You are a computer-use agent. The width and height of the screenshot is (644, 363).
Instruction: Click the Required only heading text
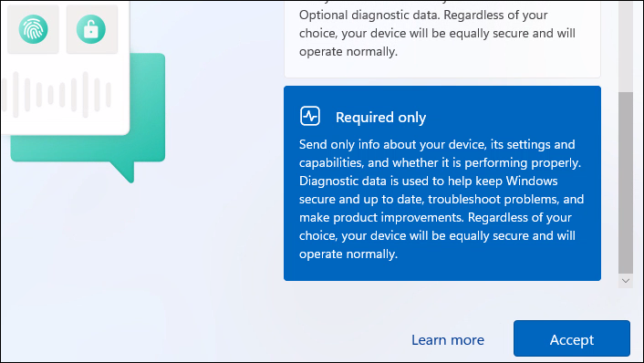pyautogui.click(x=380, y=118)
